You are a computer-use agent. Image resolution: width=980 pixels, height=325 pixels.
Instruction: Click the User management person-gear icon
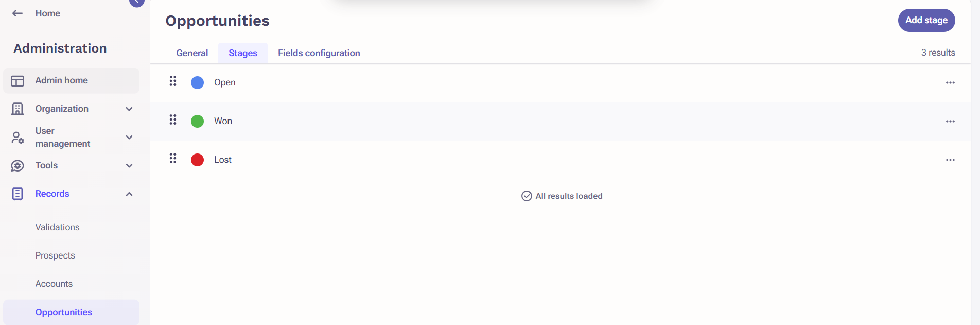click(x=17, y=138)
